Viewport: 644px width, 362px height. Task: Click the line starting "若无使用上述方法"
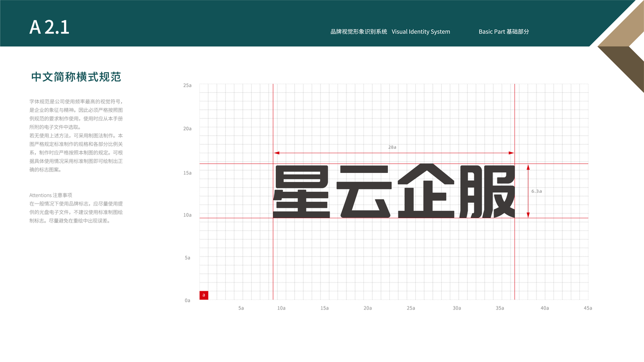pyautogui.click(x=76, y=135)
